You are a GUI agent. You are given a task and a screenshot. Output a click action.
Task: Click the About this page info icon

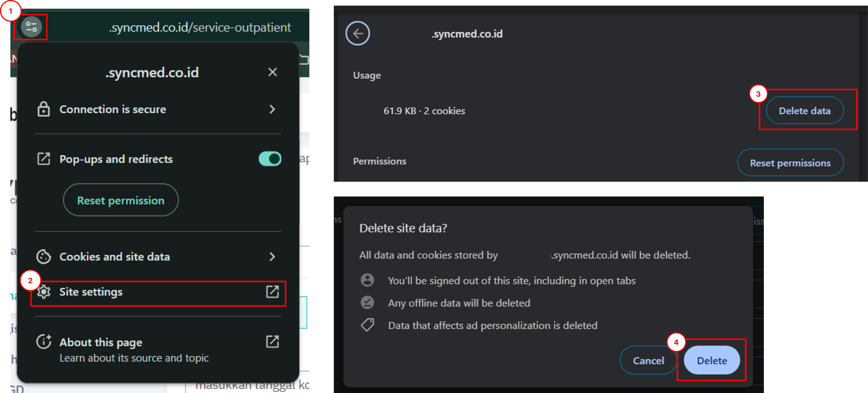coord(44,342)
